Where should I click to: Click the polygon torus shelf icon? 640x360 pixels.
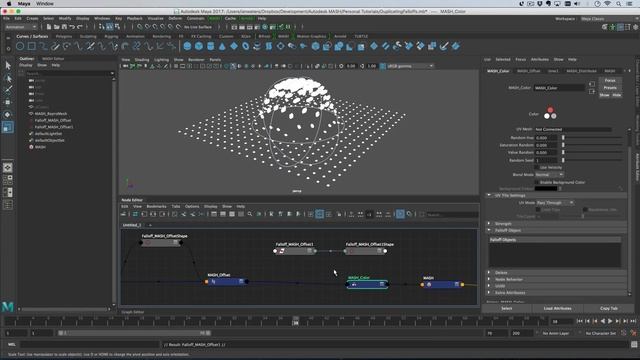coord(246,46)
